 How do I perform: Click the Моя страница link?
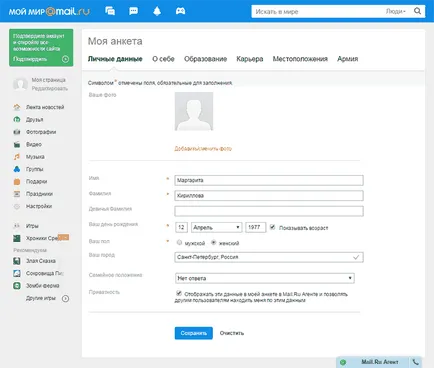click(49, 80)
